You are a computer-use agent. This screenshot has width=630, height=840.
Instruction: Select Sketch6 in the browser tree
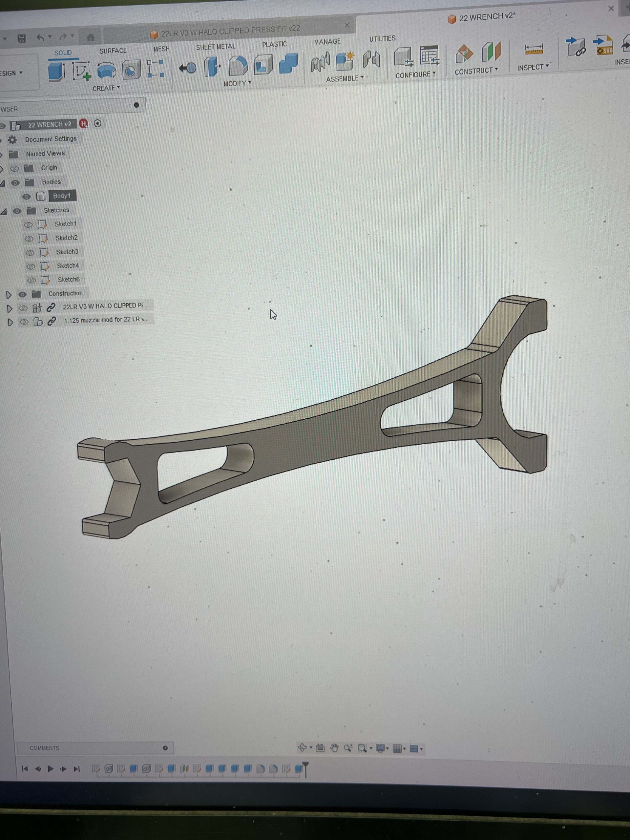tap(68, 280)
